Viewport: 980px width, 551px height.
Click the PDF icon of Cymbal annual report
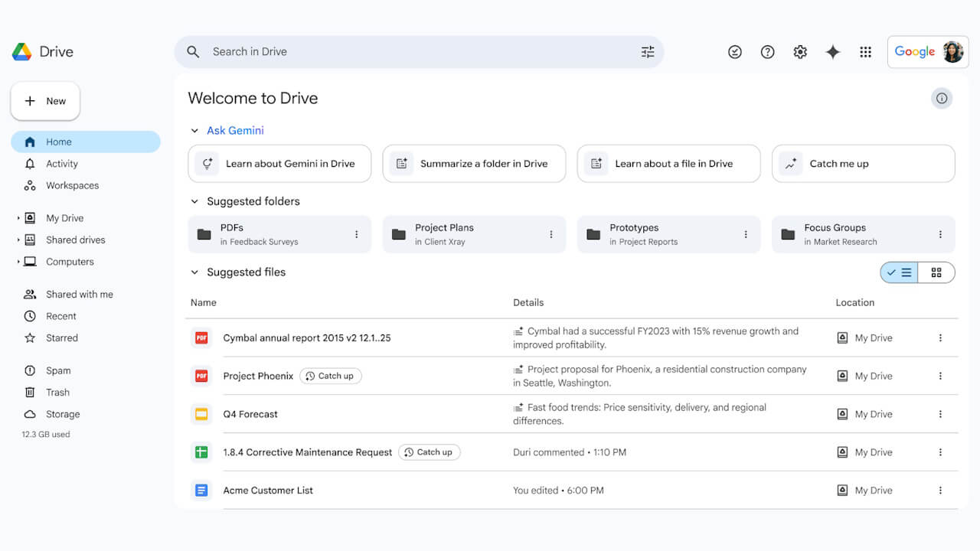click(x=201, y=337)
